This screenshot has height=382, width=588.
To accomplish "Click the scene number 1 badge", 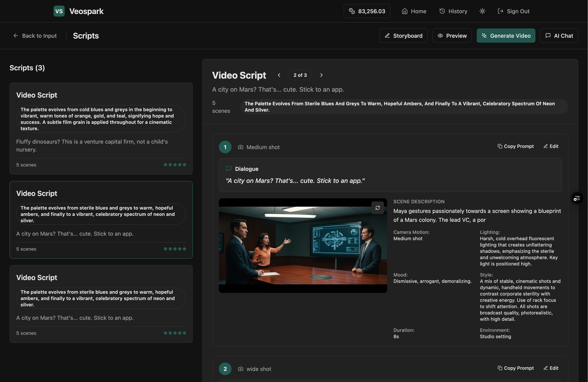I will (225, 147).
